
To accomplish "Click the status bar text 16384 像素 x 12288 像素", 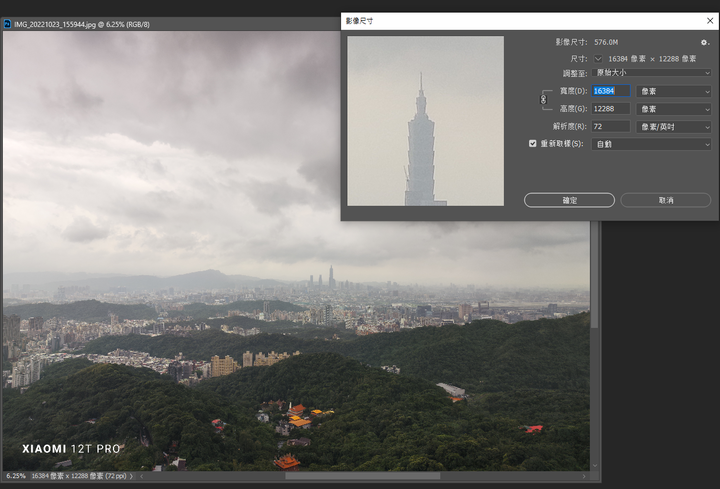I will coord(79,476).
